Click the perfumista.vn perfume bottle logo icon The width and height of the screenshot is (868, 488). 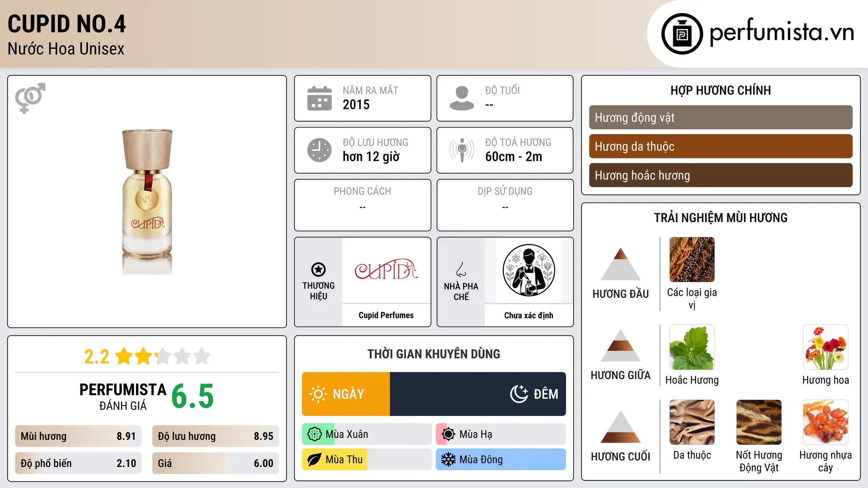[x=682, y=34]
